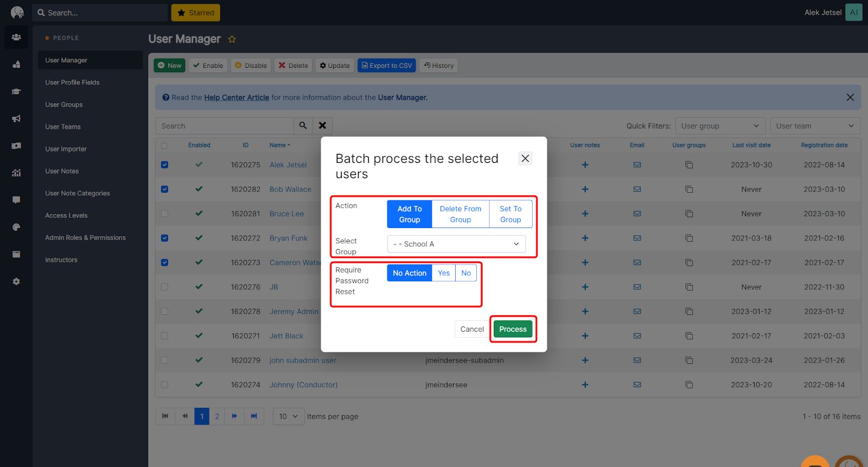Clear the user search with X button
The height and width of the screenshot is (467, 868).
(322, 125)
